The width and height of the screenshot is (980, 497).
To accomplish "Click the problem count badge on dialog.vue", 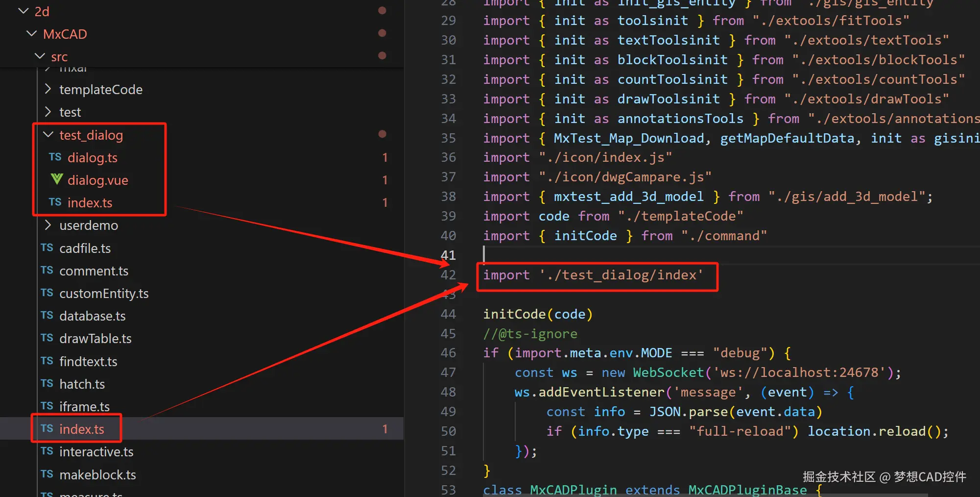I will pyautogui.click(x=385, y=180).
